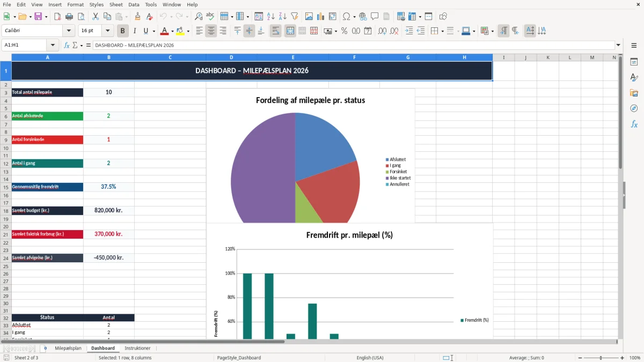Click the Clear Direct Formatting icon
This screenshot has height=362, width=644.
coord(150,17)
